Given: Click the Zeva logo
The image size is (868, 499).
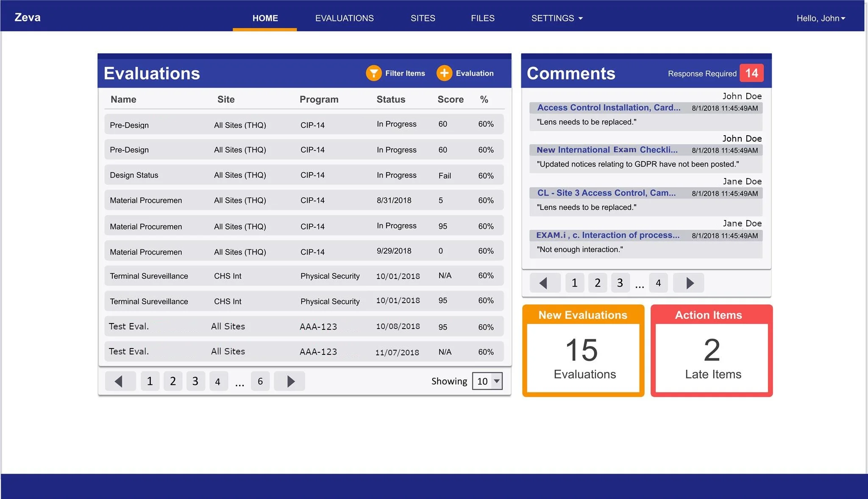Looking at the screenshot, I should (28, 17).
